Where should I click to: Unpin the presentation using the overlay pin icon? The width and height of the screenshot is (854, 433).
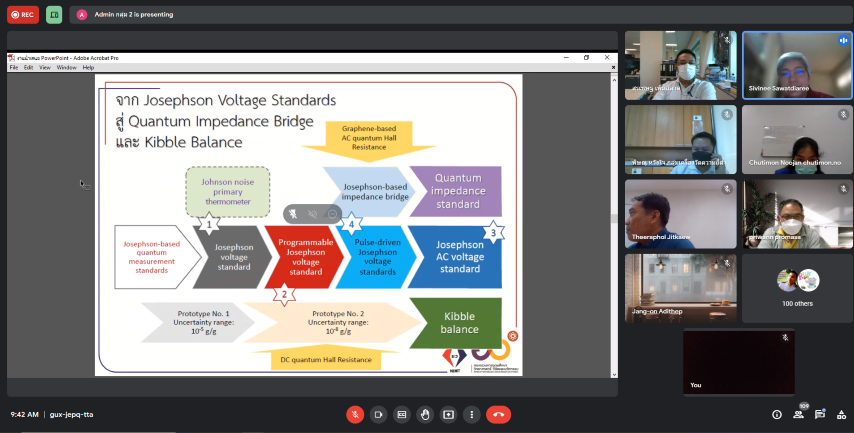[293, 213]
